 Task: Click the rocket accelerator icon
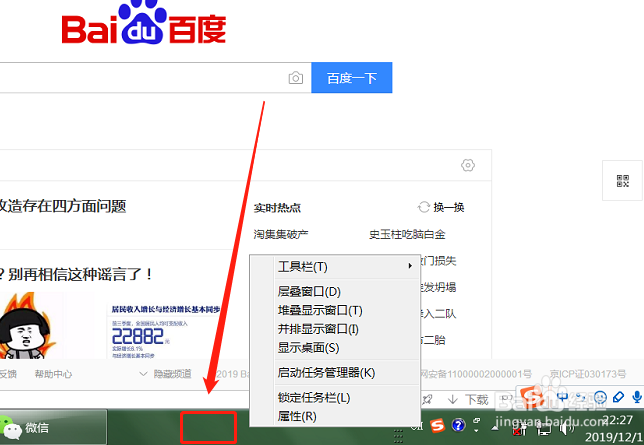(428, 399)
